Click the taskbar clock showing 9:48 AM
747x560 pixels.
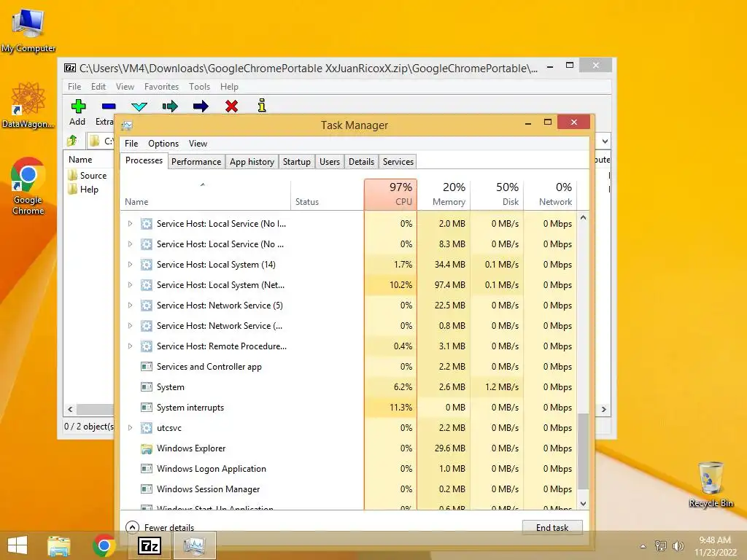pos(715,546)
